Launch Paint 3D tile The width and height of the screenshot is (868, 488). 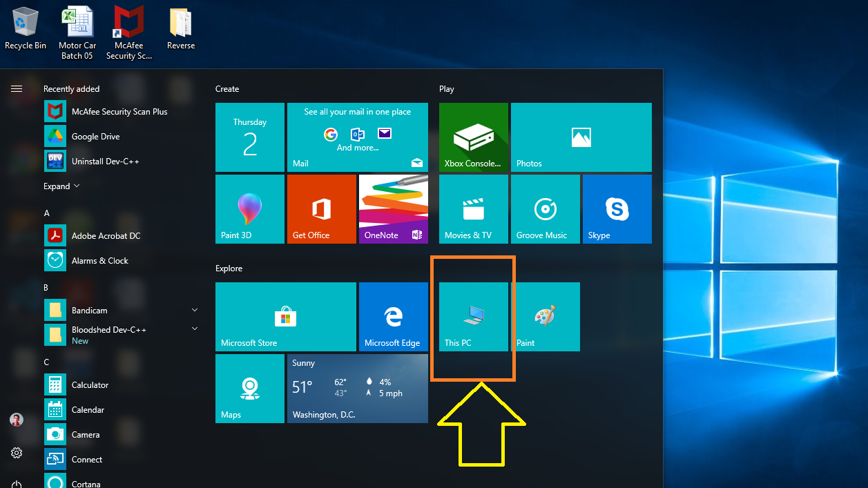[250, 209]
